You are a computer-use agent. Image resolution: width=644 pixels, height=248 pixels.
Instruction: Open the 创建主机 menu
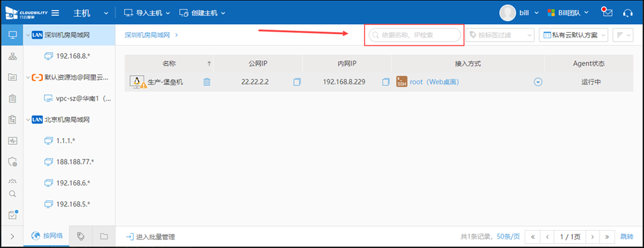(x=203, y=13)
